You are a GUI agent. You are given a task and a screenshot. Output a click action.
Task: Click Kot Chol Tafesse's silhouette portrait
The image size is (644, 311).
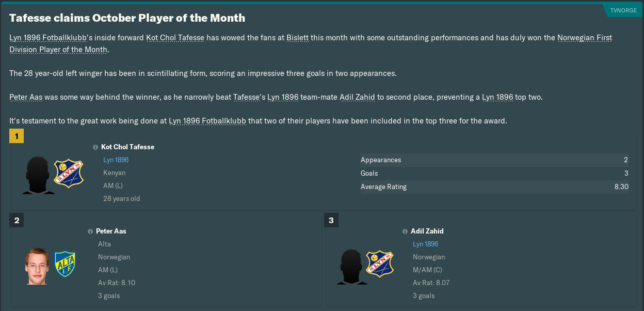pyautogui.click(x=39, y=175)
